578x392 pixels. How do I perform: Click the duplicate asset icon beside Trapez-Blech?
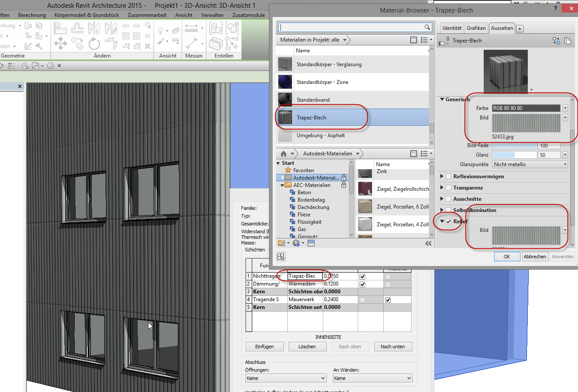pyautogui.click(x=568, y=41)
